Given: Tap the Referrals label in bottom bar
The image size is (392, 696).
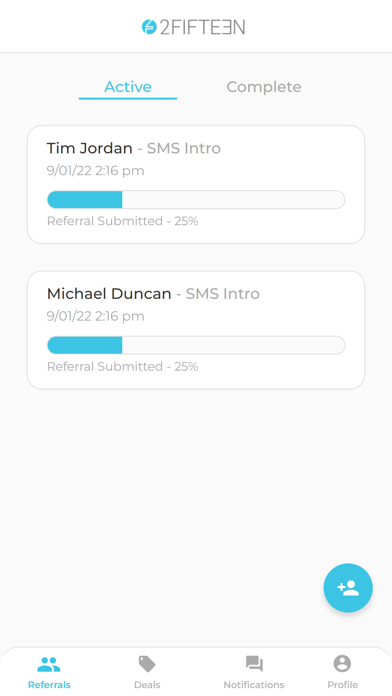Looking at the screenshot, I should (x=49, y=684).
